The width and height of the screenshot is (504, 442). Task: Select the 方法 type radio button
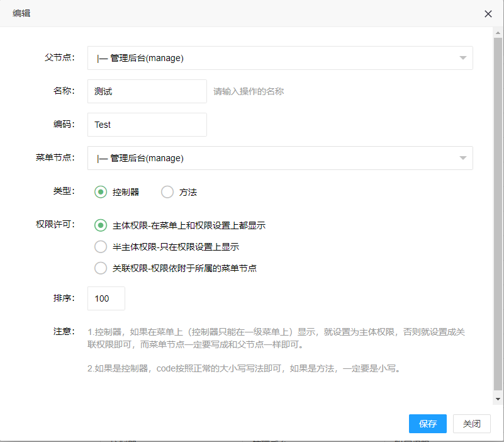click(167, 192)
